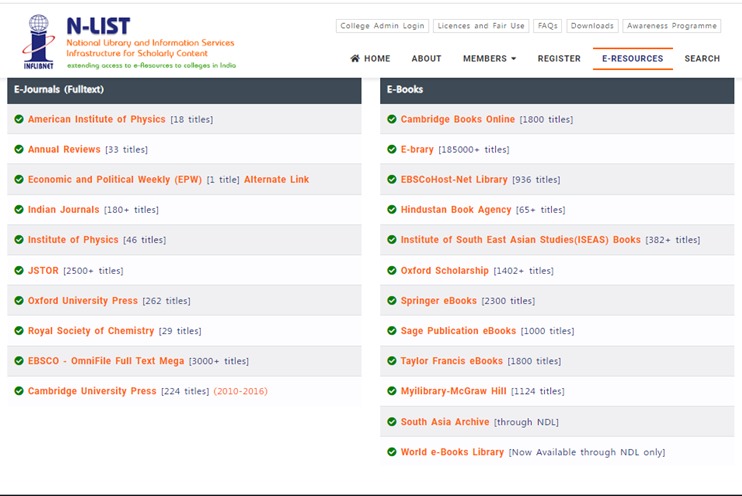This screenshot has width=742, height=496.
Task: Open the Institute of Physics link
Action: (x=73, y=240)
